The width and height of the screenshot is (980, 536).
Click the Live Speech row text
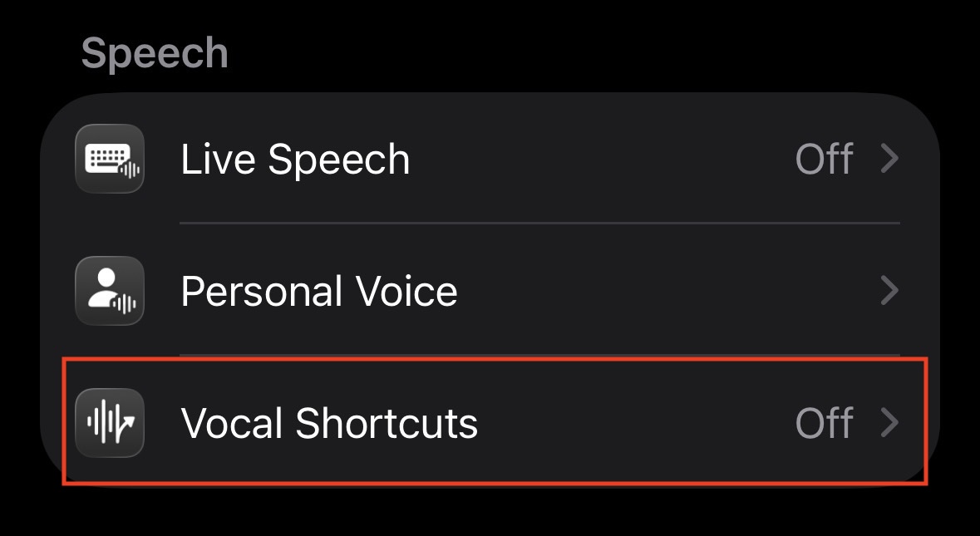[295, 158]
